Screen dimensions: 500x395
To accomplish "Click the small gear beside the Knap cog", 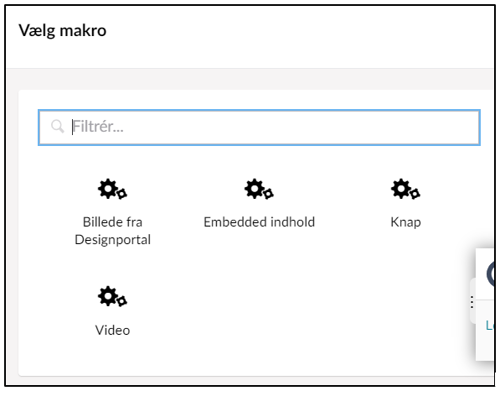I will [x=415, y=193].
